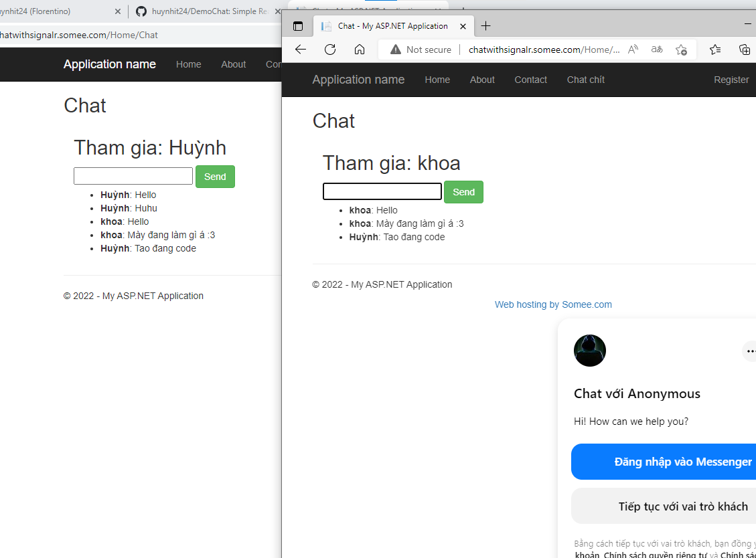
Task: Open the browser home page icon
Action: 360,49
